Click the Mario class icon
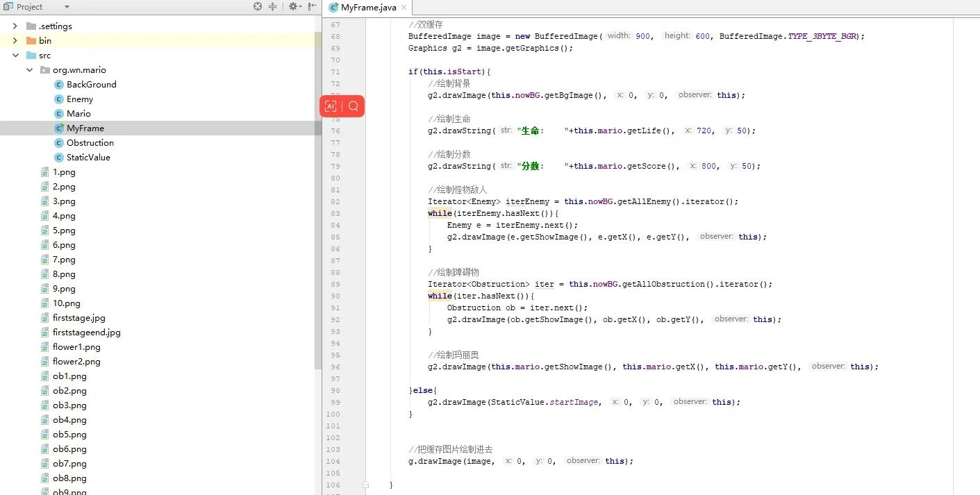Screen dimensions: 980x495 tap(59, 114)
